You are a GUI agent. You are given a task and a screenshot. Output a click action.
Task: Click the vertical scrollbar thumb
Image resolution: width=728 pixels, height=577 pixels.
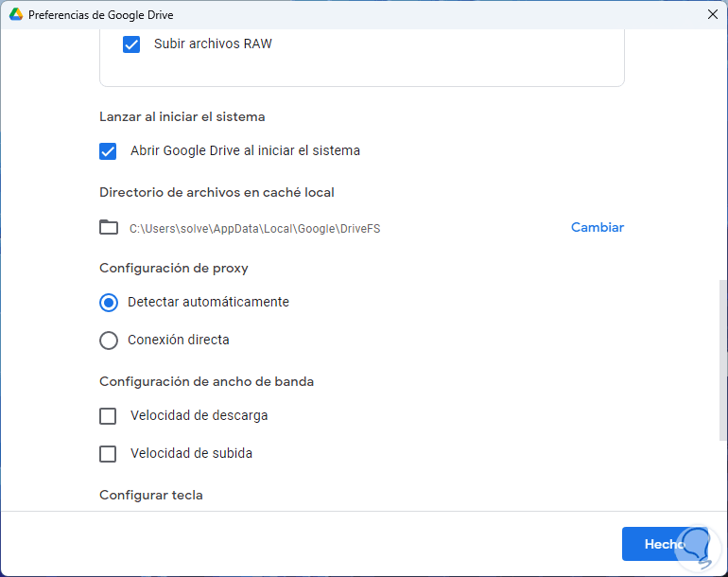722,359
